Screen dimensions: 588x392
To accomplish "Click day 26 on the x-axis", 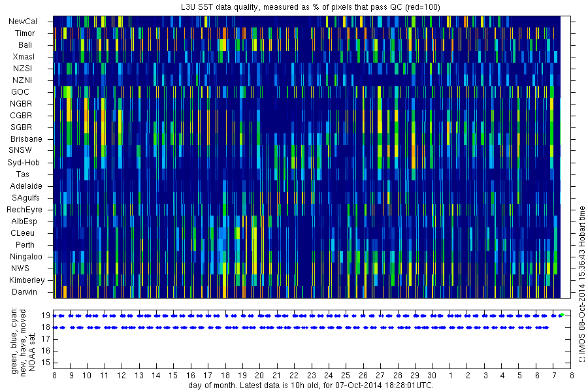I will (363, 376).
